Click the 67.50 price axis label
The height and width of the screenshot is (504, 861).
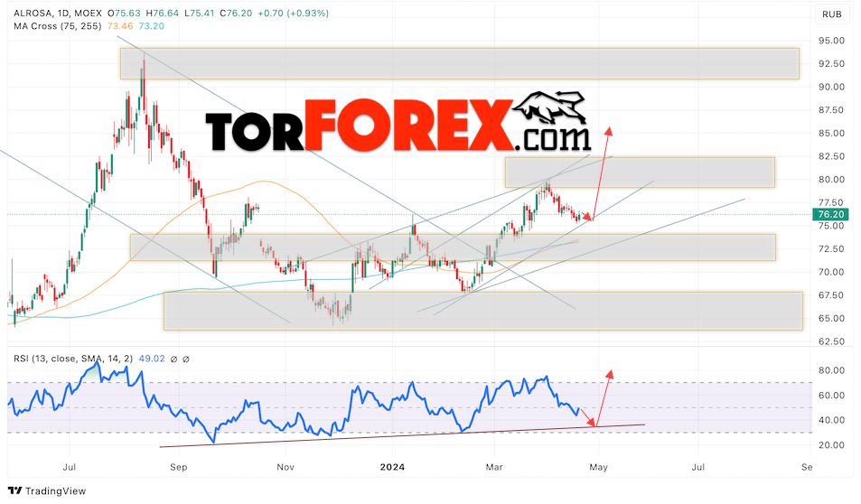[x=831, y=294]
